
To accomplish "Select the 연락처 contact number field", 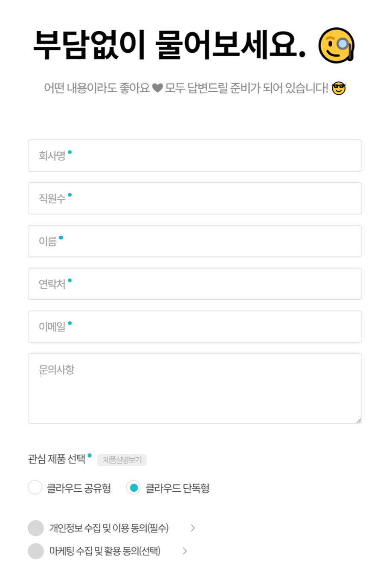I will pyautogui.click(x=195, y=284).
